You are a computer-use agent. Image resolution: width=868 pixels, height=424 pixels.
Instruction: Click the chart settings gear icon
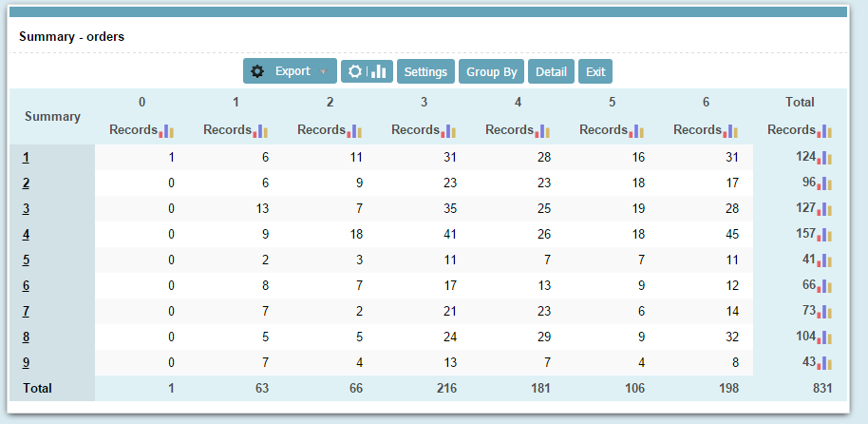pyautogui.click(x=355, y=71)
